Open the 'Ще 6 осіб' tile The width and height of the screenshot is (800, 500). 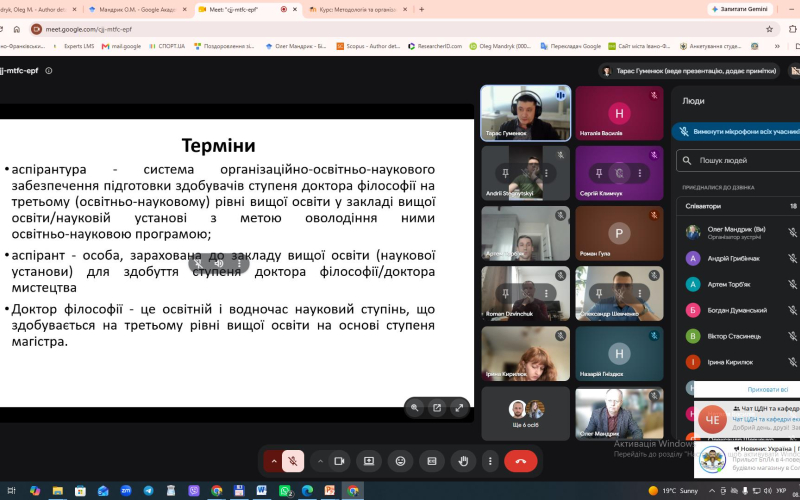526,414
